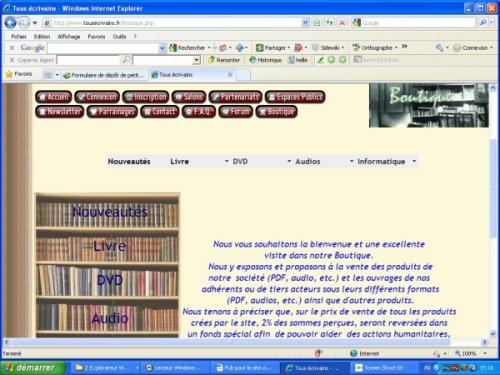This screenshot has width=500, height=375.
Task: Click DVD on the bookshelf image
Action: [110, 280]
